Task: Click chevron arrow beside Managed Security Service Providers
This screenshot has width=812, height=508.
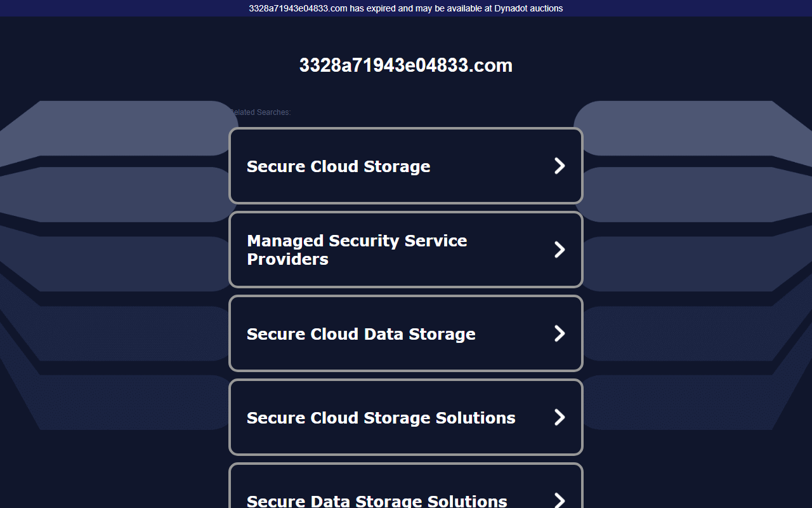Action: coord(560,250)
